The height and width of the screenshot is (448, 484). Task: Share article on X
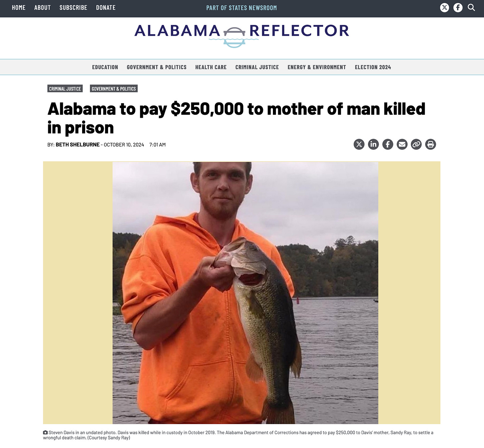(x=359, y=144)
